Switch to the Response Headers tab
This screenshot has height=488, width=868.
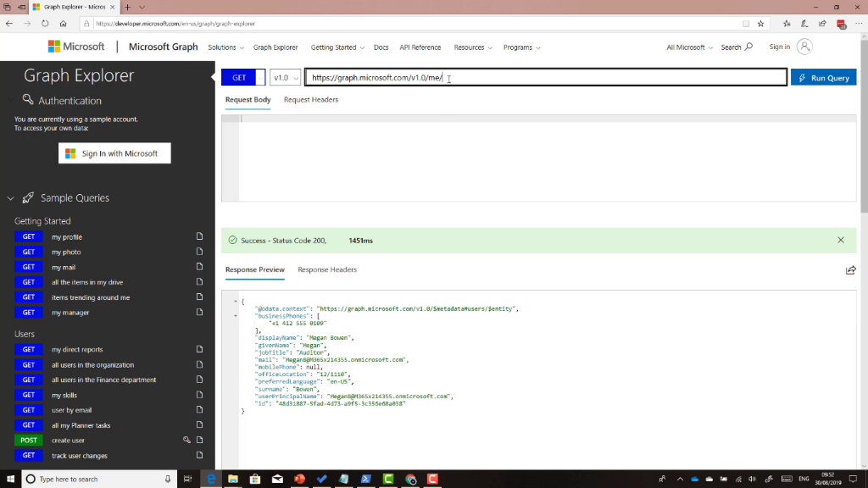[327, 269]
